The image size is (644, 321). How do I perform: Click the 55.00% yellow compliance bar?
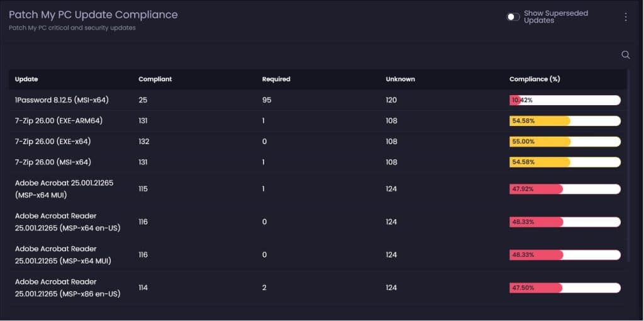pos(565,142)
